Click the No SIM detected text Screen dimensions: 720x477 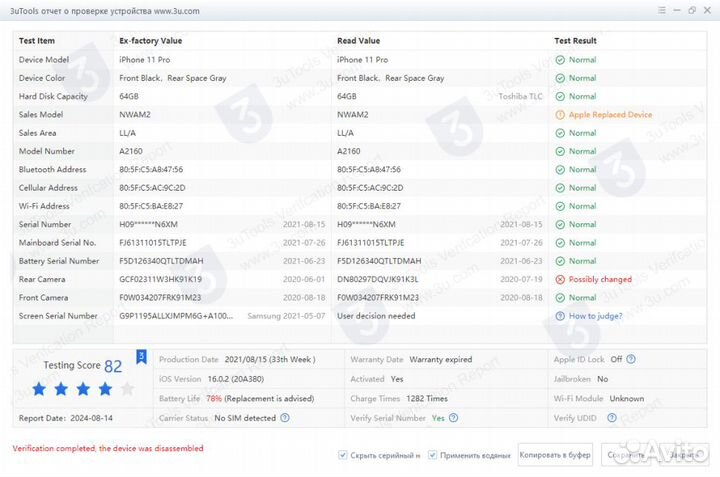click(245, 418)
